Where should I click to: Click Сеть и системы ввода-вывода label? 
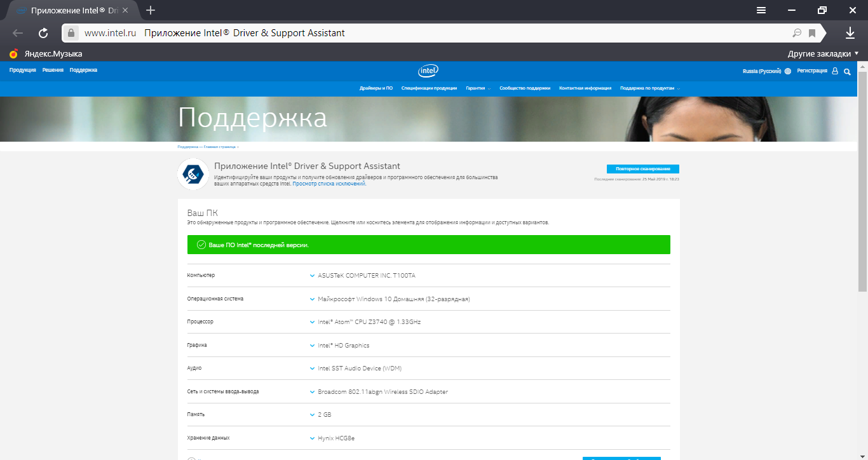tap(222, 391)
